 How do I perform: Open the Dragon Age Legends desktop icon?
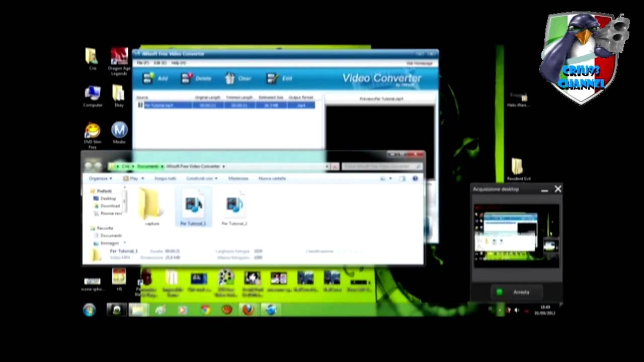click(x=119, y=61)
